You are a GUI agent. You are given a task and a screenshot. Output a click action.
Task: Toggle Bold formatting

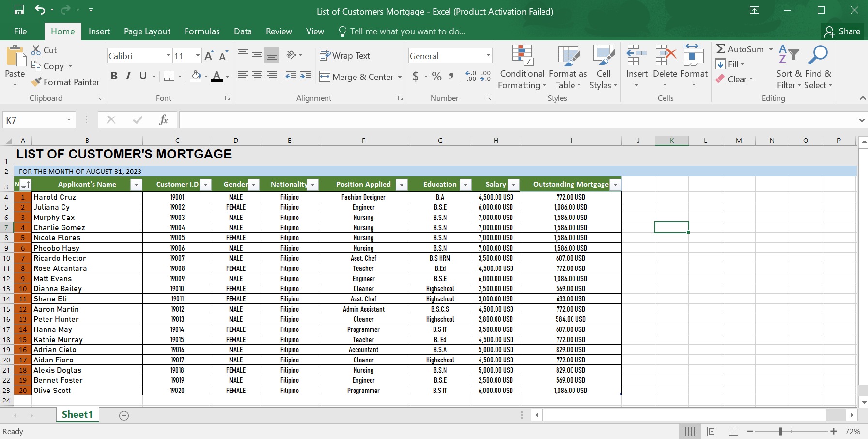click(x=114, y=76)
